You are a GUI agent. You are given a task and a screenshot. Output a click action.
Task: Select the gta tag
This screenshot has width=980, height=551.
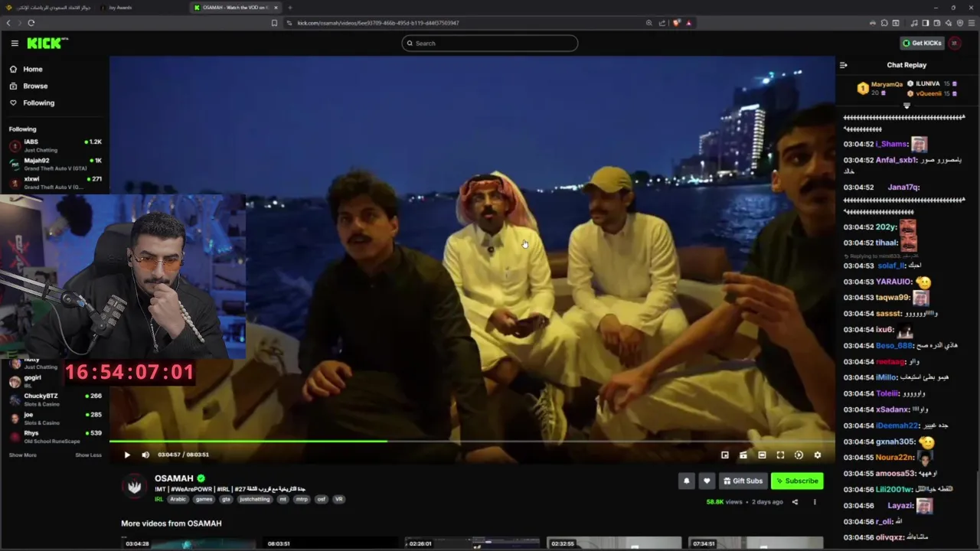coord(226,499)
